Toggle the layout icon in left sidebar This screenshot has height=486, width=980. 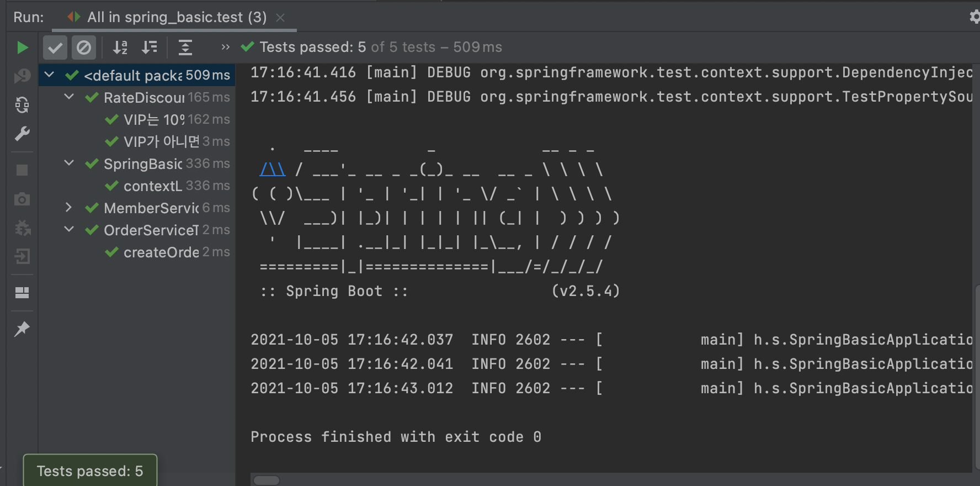pyautogui.click(x=22, y=292)
